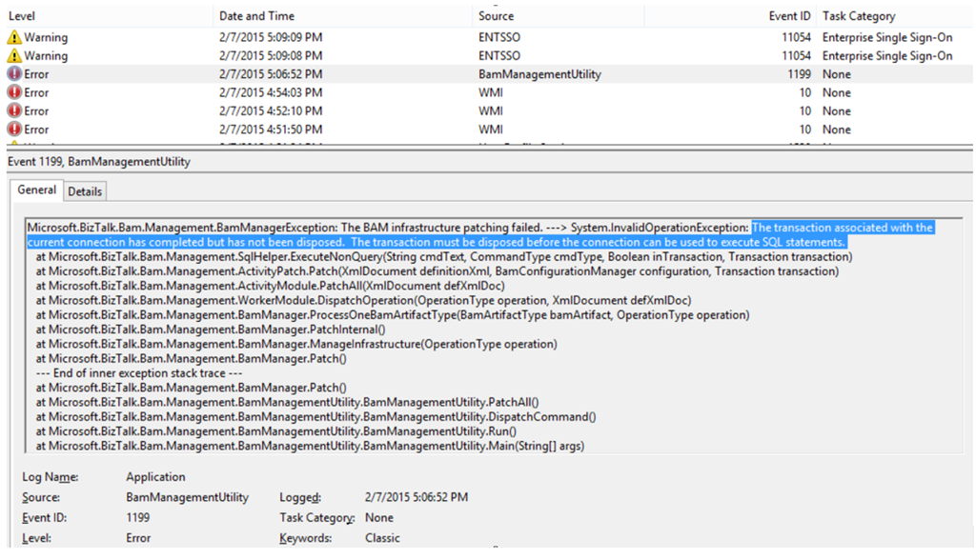This screenshot has width=976, height=560.
Task: Click the Log Name value 'Application'
Action: coord(155,477)
